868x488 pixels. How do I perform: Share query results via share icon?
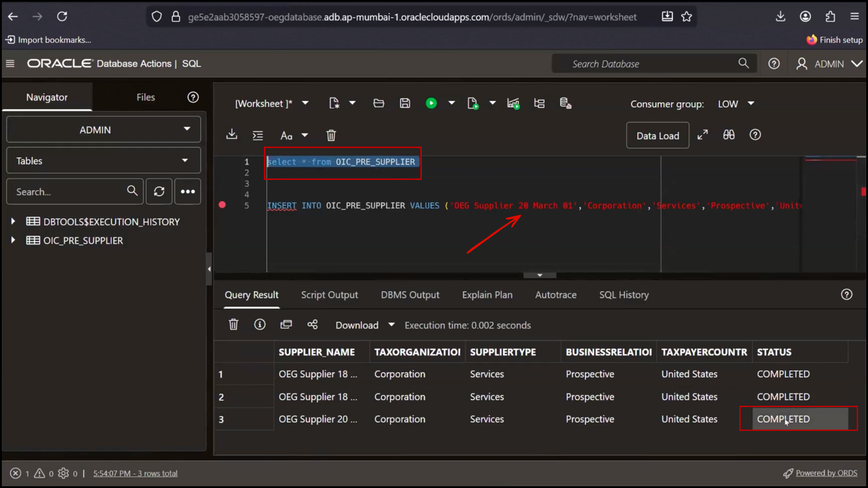click(313, 324)
